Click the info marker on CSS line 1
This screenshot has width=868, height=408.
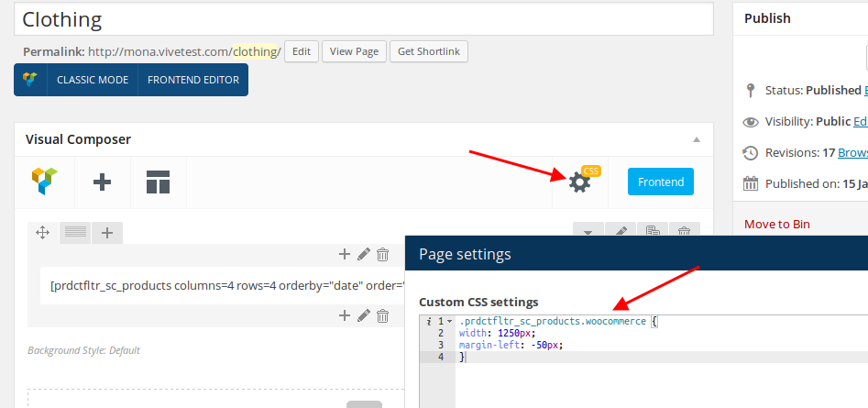tap(429, 321)
